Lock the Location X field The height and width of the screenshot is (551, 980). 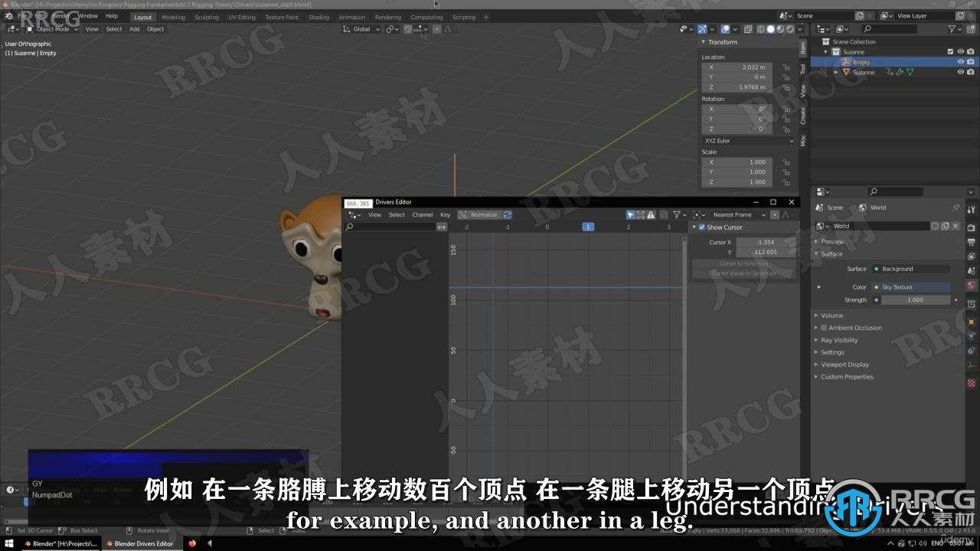click(x=786, y=67)
